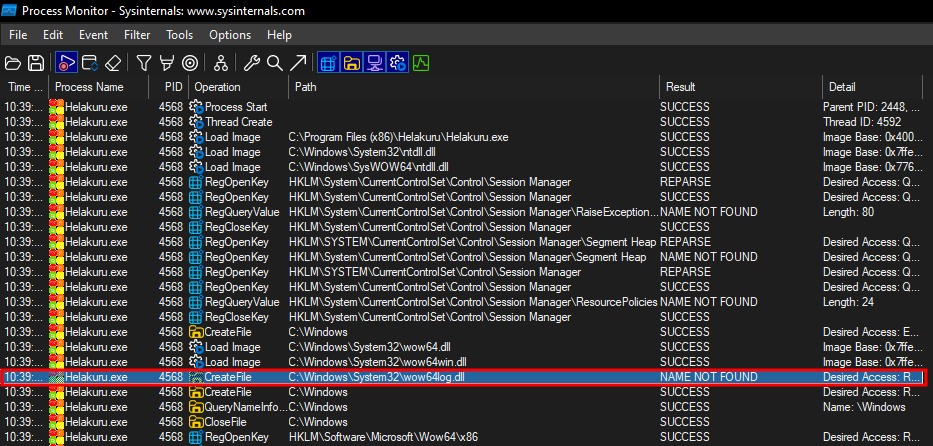Image resolution: width=933 pixels, height=446 pixels.
Task: Click the Process Name column header
Action: click(99, 87)
